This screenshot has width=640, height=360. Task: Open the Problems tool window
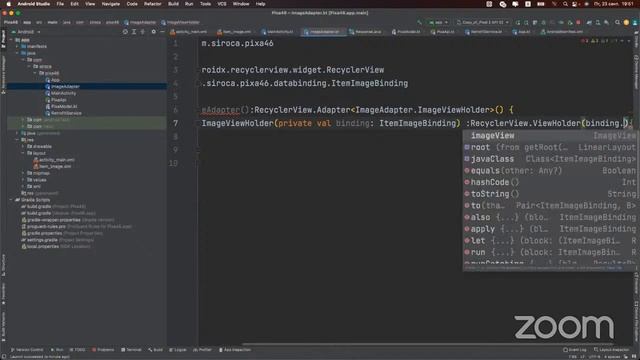click(x=103, y=350)
